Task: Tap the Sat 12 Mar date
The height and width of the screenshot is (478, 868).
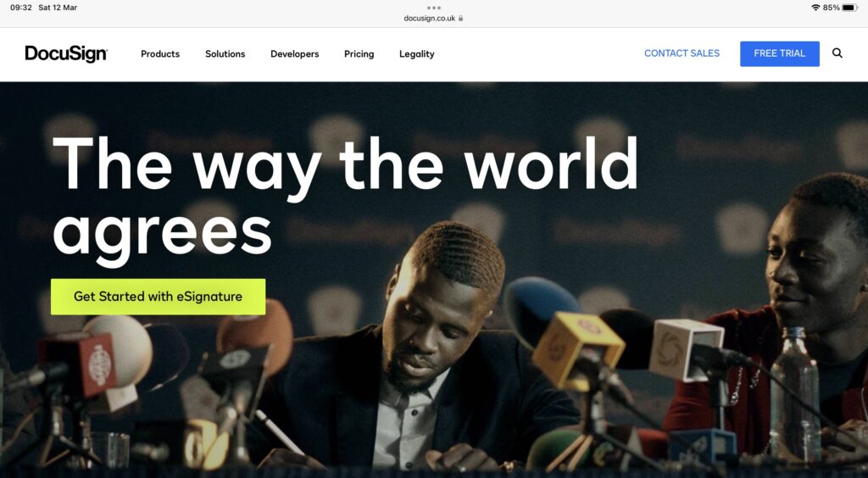Action: (58, 8)
